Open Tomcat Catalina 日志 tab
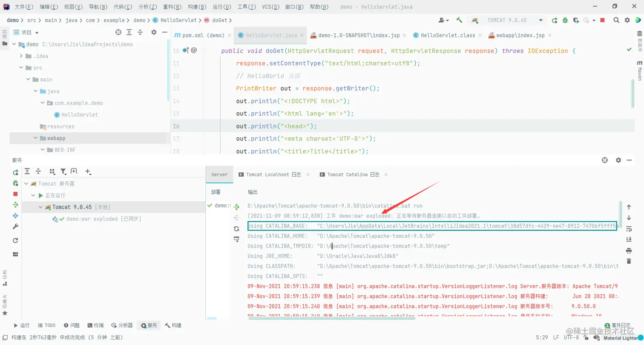This screenshot has width=644, height=345. (353, 174)
